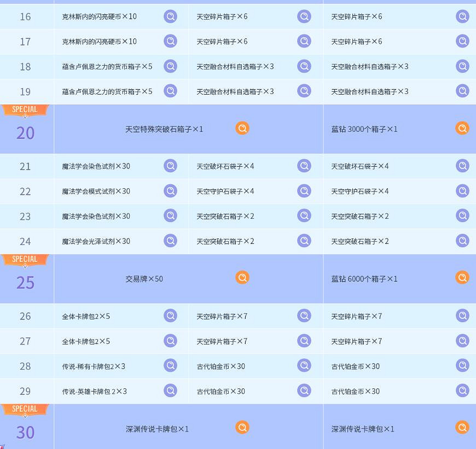Screen dimensions: 476x449
Task: Preview 魔法学会染色试剂 on row 21
Action: tap(171, 166)
